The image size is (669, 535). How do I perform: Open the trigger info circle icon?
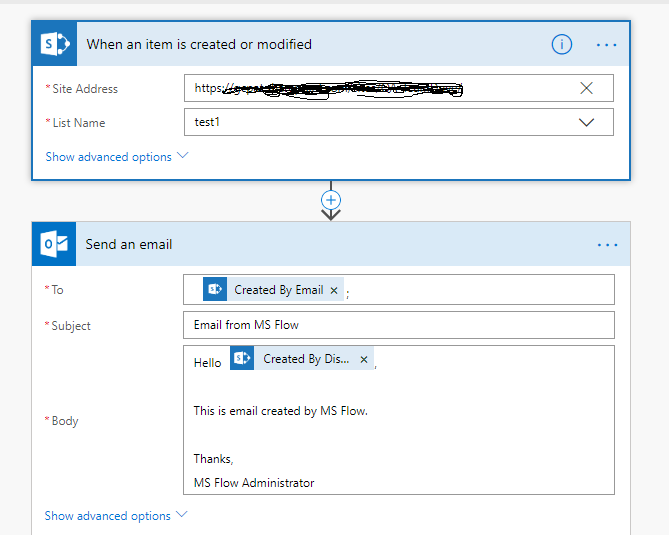pyautogui.click(x=562, y=44)
